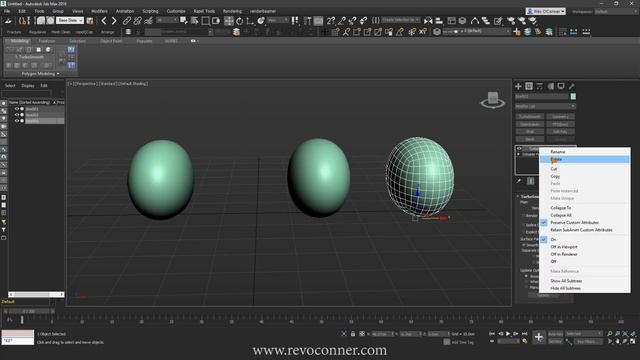Open the Display panel icon
This screenshot has width=640, height=360.
561,86
